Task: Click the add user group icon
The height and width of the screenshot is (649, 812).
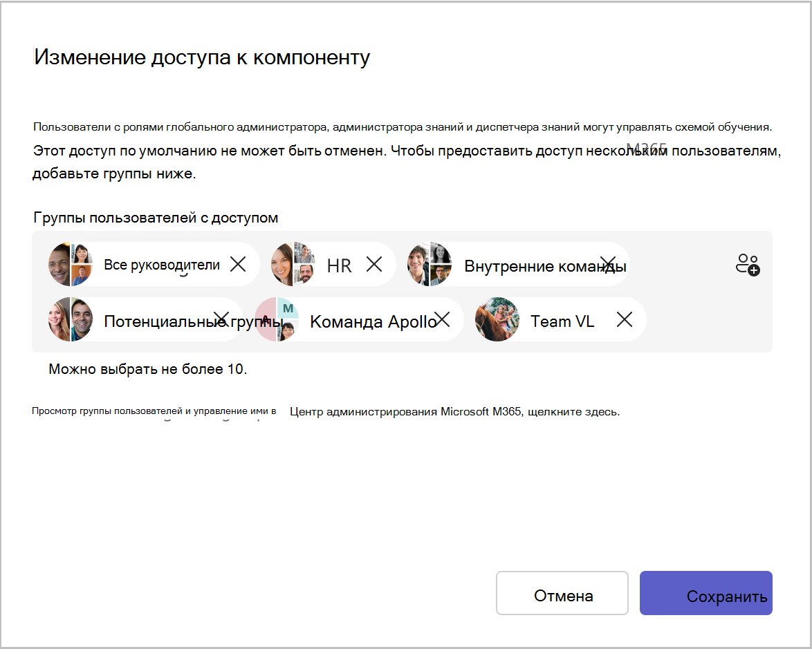Action: pos(747,265)
